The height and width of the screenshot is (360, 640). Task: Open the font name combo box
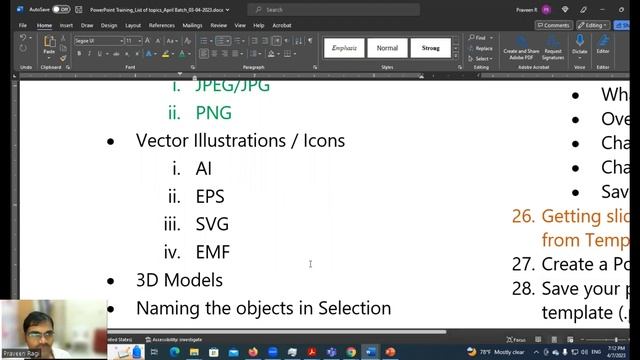pos(99,41)
